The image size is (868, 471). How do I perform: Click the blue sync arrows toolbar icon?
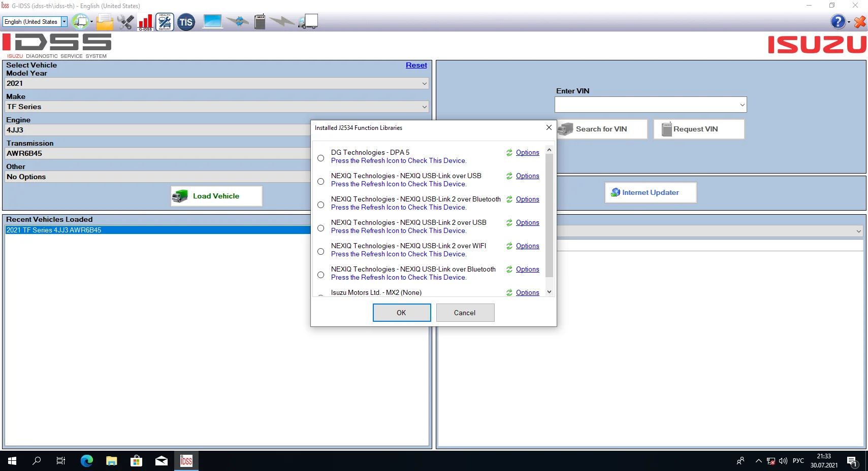pos(238,21)
